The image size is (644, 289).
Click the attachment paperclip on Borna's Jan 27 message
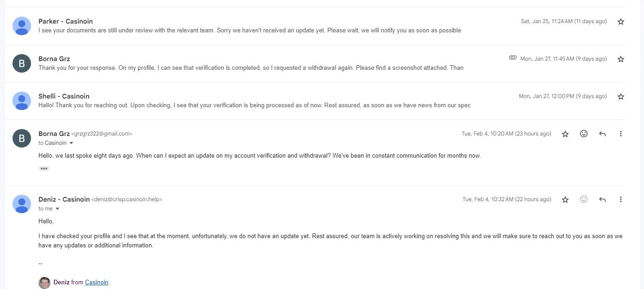click(x=513, y=58)
